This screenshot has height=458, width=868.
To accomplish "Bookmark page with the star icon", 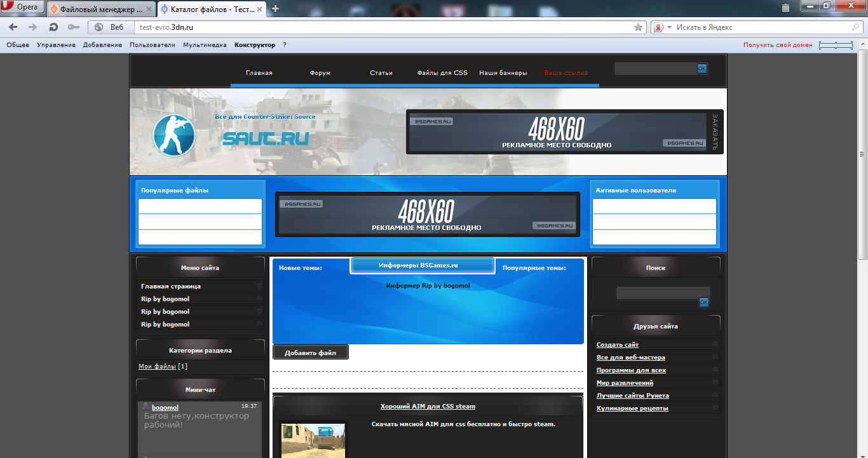I will (x=638, y=27).
